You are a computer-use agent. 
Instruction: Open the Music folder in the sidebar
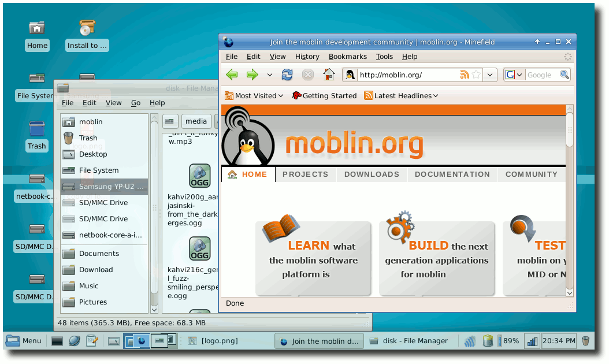[x=104, y=286]
